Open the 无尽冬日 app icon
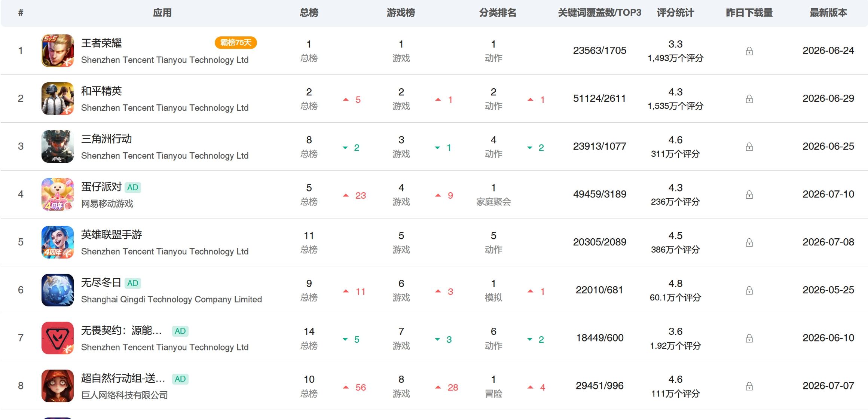 57,290
